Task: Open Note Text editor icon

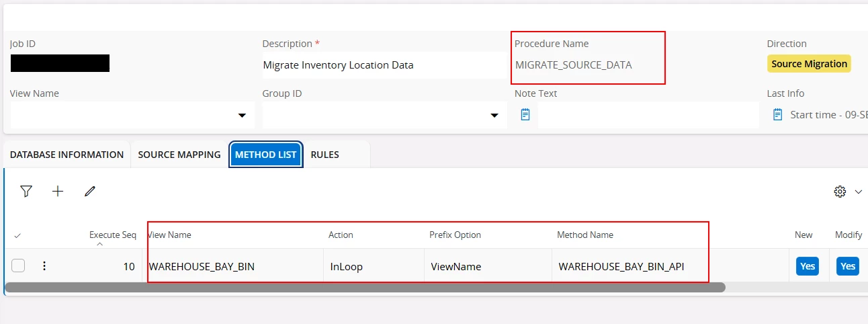Action: [525, 115]
